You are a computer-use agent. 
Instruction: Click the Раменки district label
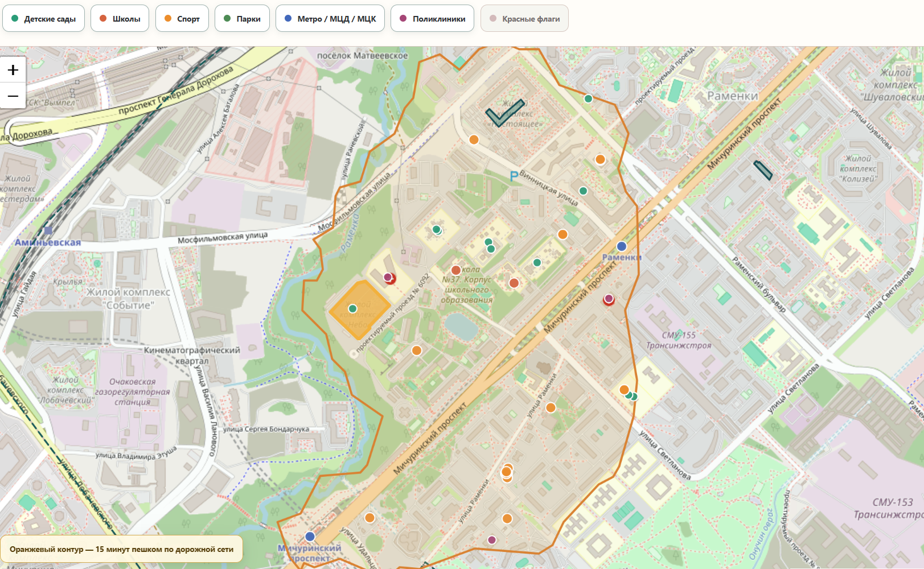click(733, 96)
